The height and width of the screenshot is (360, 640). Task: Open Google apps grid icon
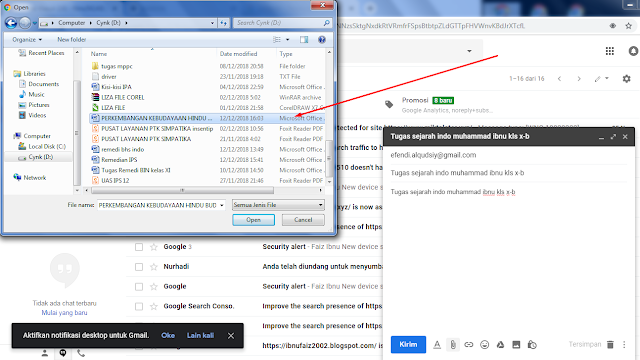tap(610, 51)
